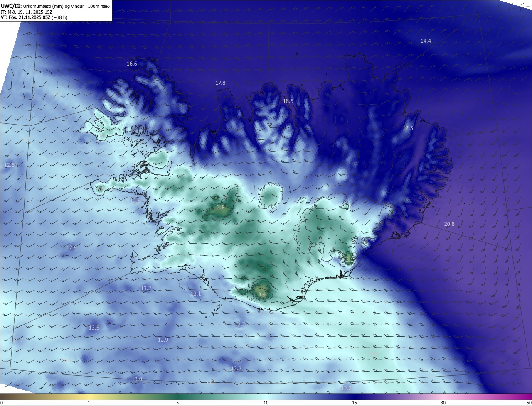Click the 16.6 value label on the map
Viewport: 532px width, 406px height.
click(x=132, y=64)
